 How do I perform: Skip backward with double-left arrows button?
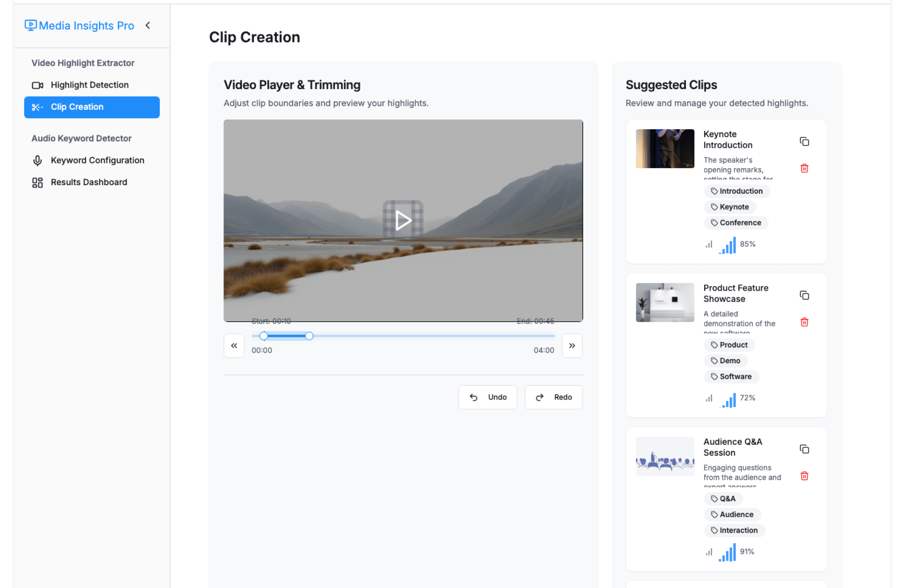[x=234, y=345]
